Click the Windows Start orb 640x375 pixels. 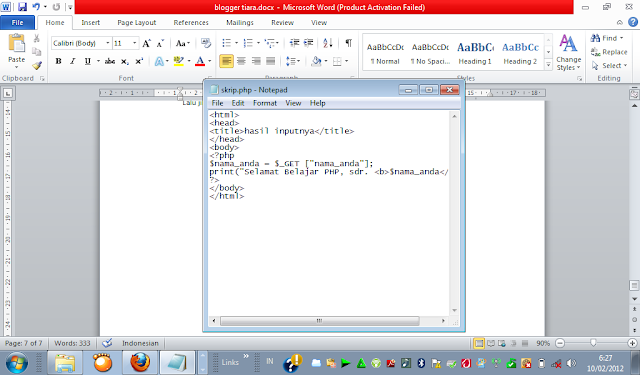[x=17, y=362]
